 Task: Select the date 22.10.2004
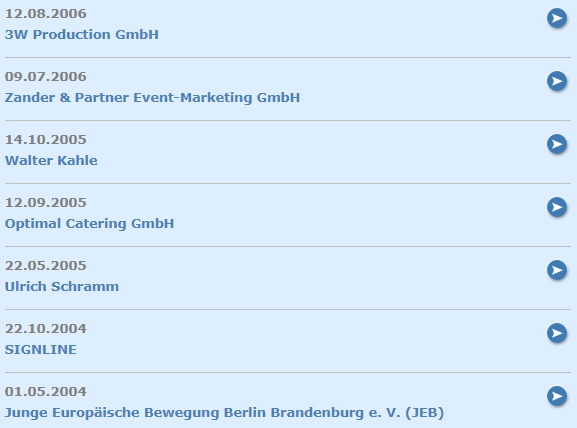(x=46, y=328)
